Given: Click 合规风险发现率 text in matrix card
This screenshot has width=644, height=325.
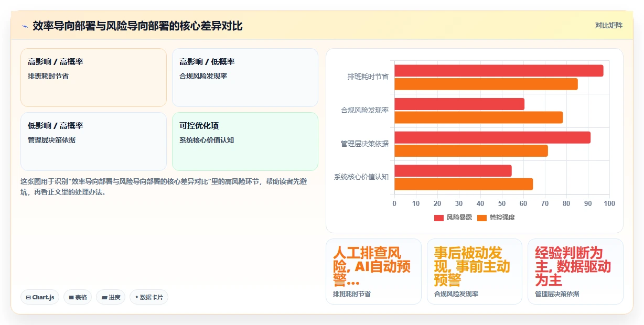Looking at the screenshot, I should 203,76.
